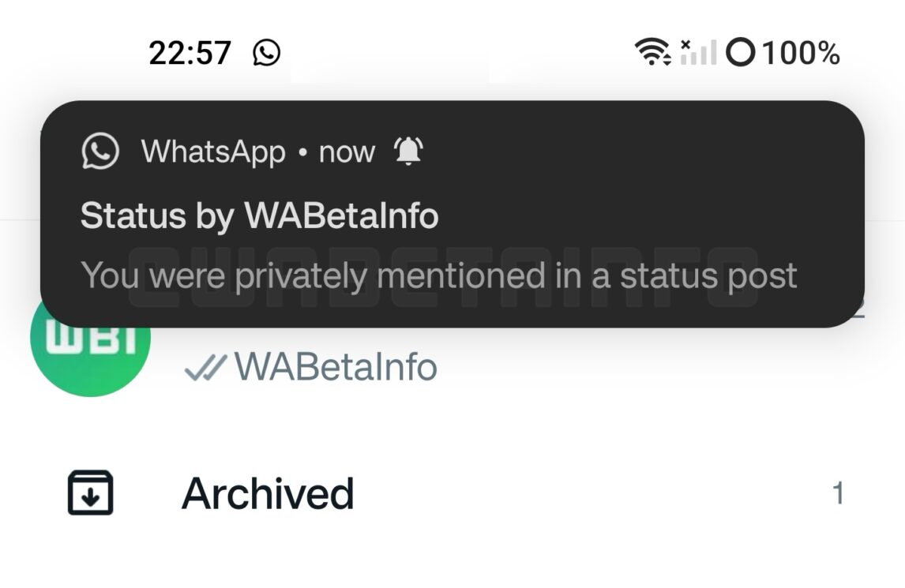Tap the cellular signal bars icon
905x588 pixels.
point(697,53)
